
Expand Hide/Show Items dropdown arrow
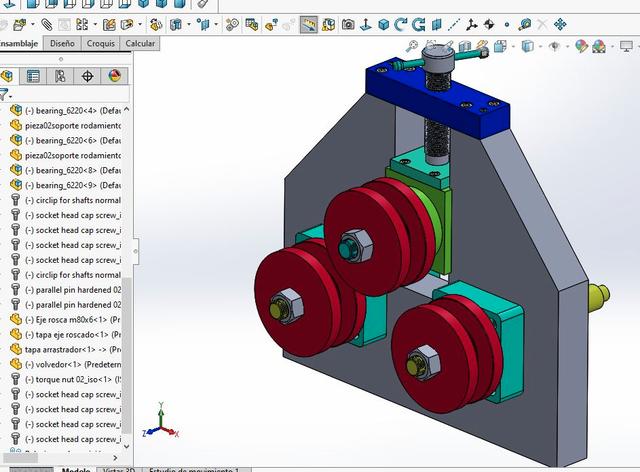(567, 46)
